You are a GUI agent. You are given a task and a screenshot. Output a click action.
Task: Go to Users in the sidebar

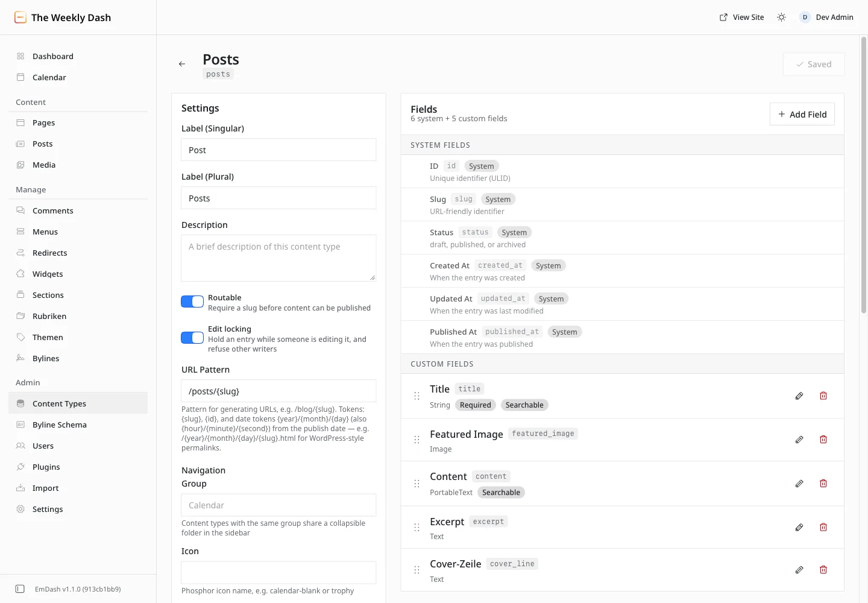pyautogui.click(x=78, y=446)
